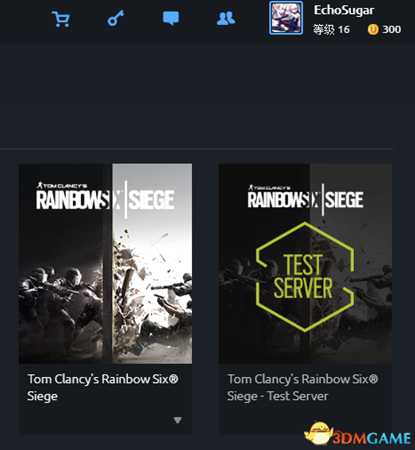Click the Tom Clancy's Rainbow Six® Siege title
This screenshot has width=415, height=450.
point(103,387)
